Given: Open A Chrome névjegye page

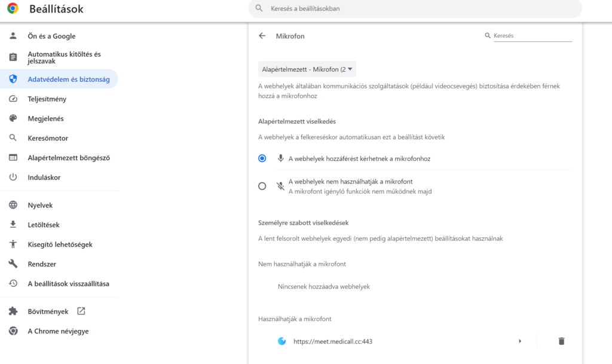Looking at the screenshot, I should coord(59,331).
